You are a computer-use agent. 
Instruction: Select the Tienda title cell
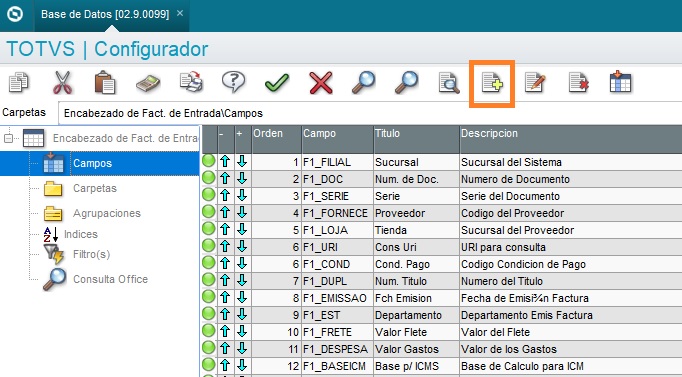(416, 230)
